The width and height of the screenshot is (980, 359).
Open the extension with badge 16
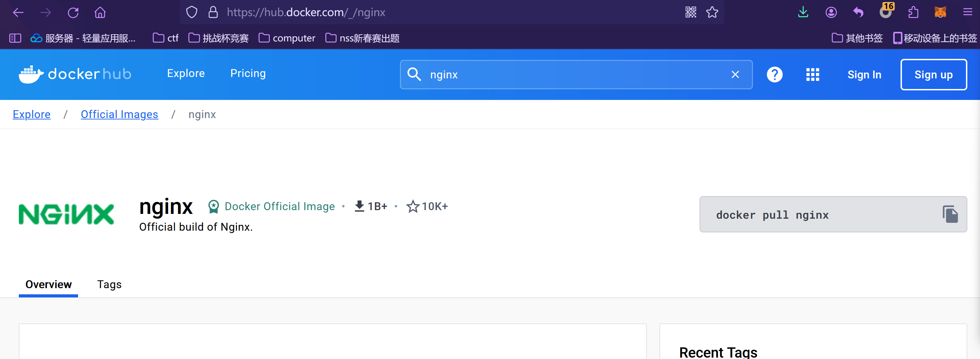pos(887,11)
